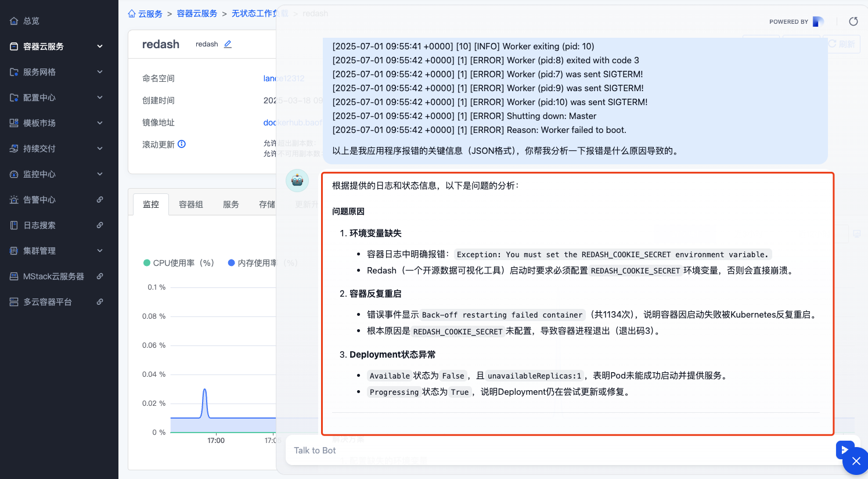Viewport: 868px width, 479px height.
Task: Click the 刷新 button behind the chat panel
Action: pos(841,44)
